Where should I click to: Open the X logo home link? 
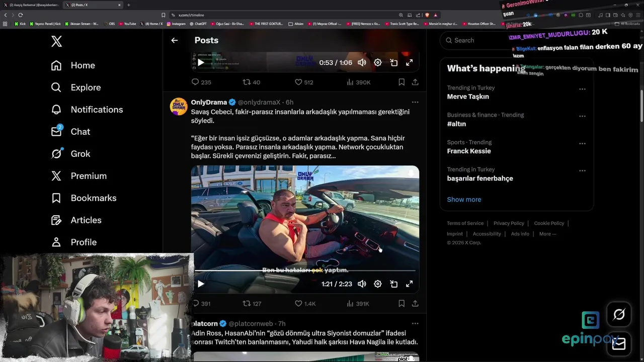coord(56,41)
